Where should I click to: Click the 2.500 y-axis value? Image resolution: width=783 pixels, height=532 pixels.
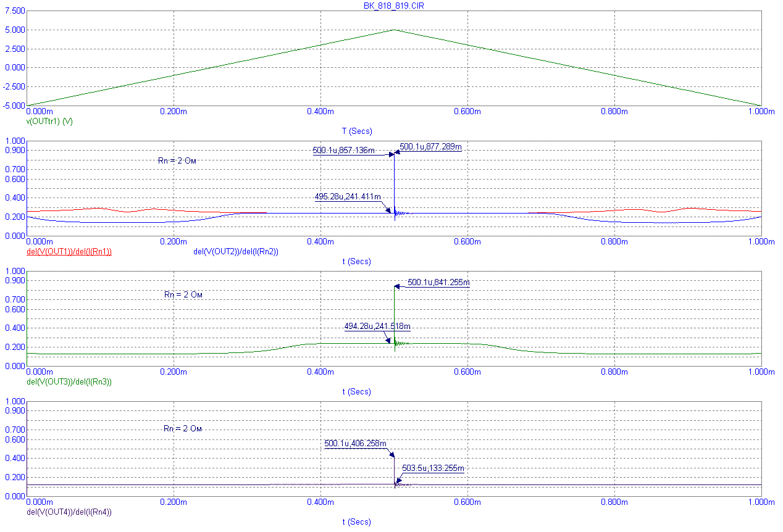pos(15,49)
